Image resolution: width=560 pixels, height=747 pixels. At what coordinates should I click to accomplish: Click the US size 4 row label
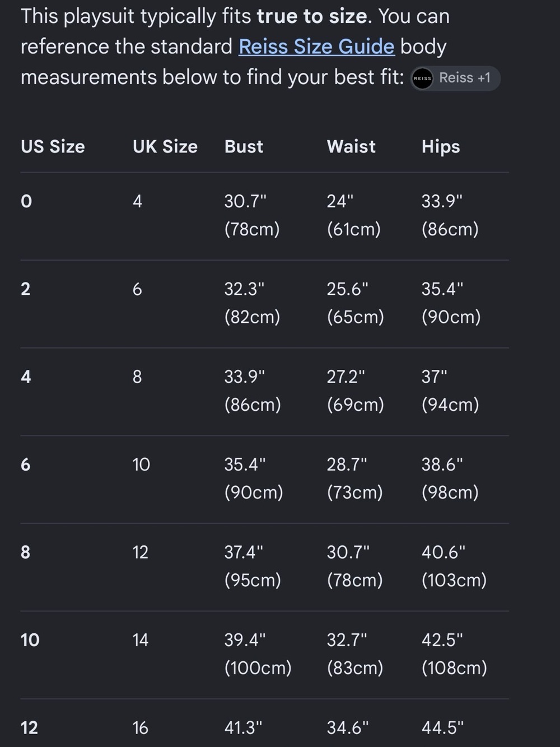[26, 377]
